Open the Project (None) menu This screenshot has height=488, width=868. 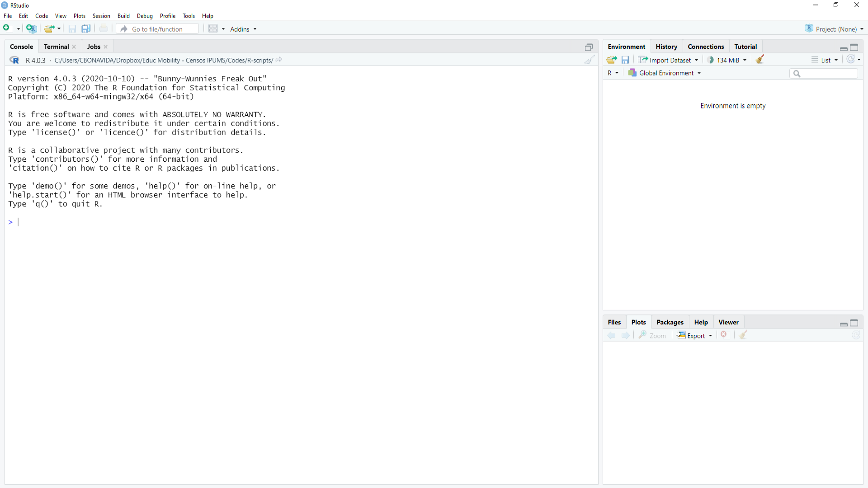(x=835, y=29)
